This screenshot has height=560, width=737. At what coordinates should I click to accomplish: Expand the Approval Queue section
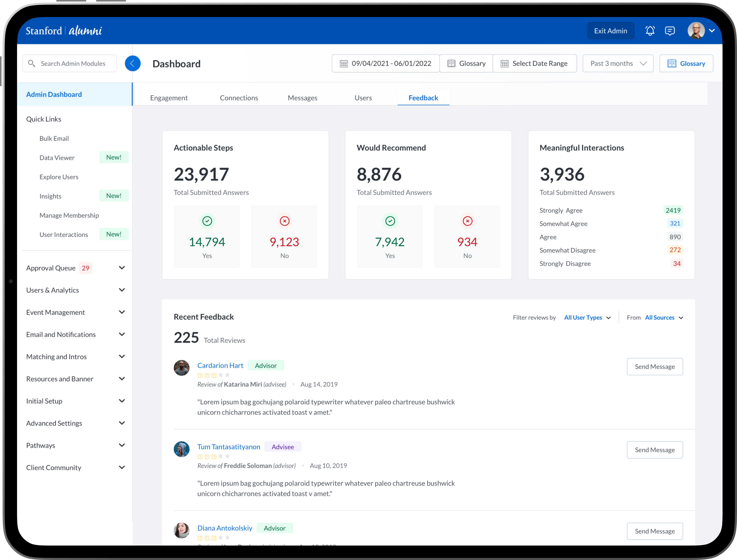(x=122, y=268)
